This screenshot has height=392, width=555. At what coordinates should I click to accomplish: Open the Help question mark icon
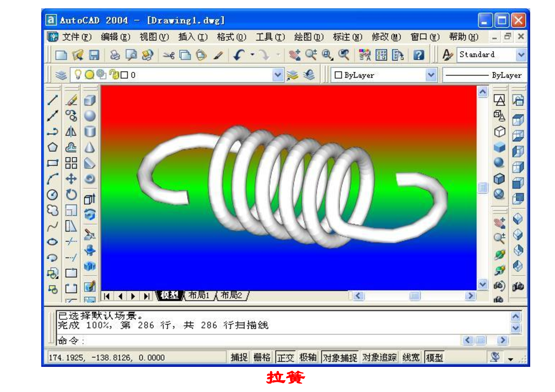tap(419, 55)
